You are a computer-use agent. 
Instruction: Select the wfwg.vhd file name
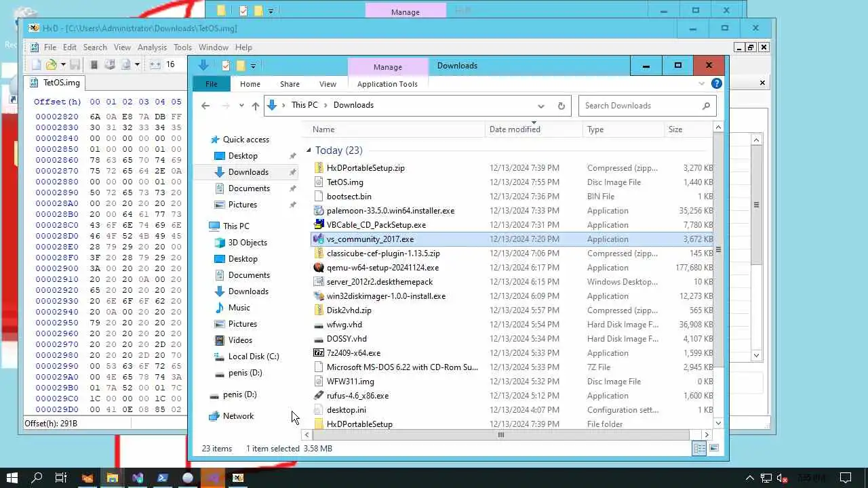(344, 325)
